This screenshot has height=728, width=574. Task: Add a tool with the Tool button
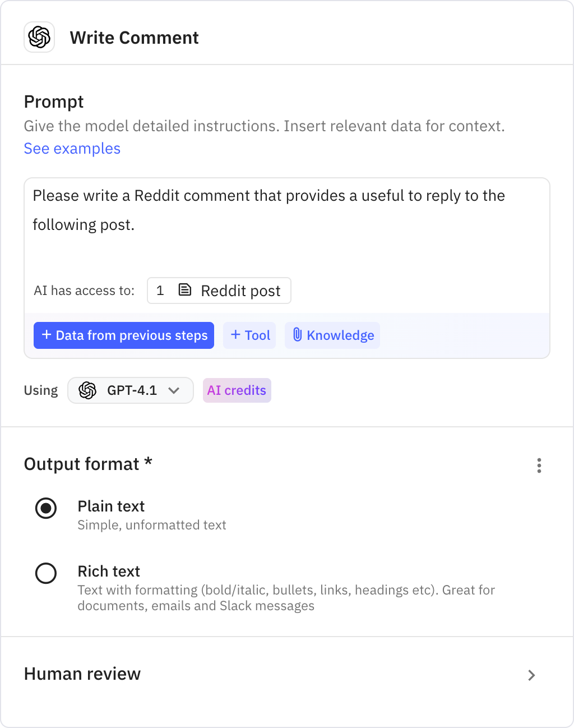249,335
